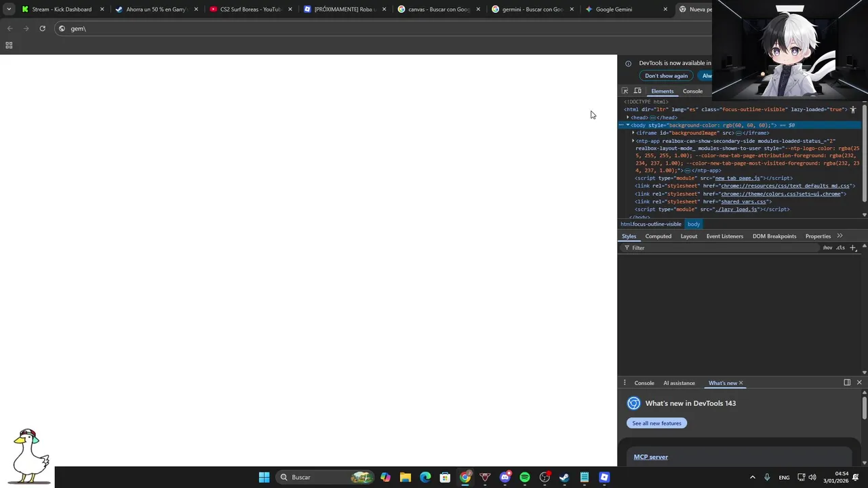This screenshot has height=488, width=868.
Task: Open the Event Listeners tab
Action: (x=725, y=236)
